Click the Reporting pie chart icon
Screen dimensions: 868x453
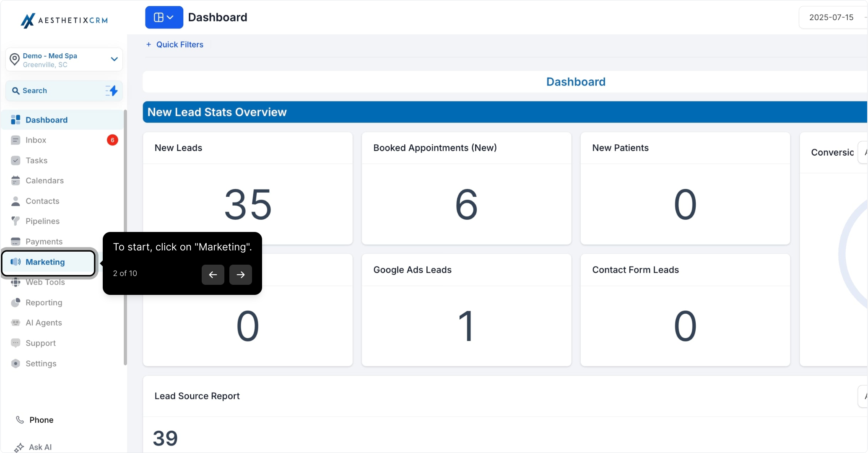point(16,302)
